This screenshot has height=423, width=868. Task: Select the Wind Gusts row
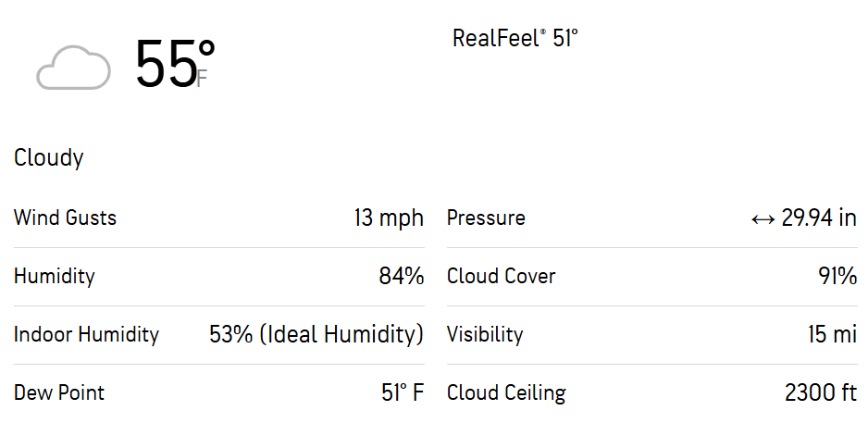click(x=219, y=218)
